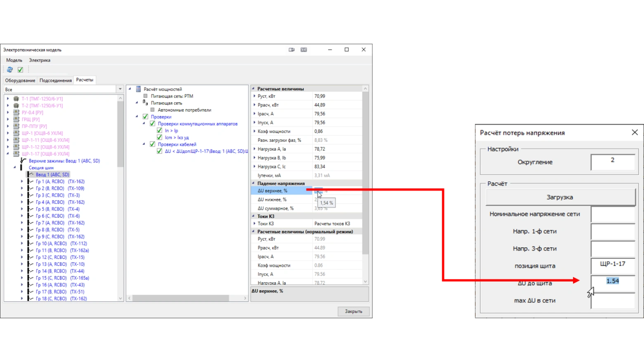Select the Т-2 transformer icon in tree
The image size is (644, 362).
[x=16, y=106]
